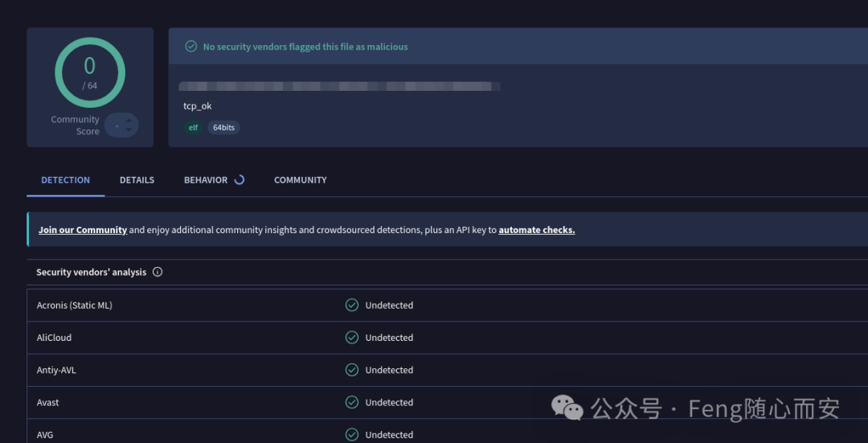Viewport: 868px width, 443px height.
Task: Click the Avast check icon
Action: point(351,402)
